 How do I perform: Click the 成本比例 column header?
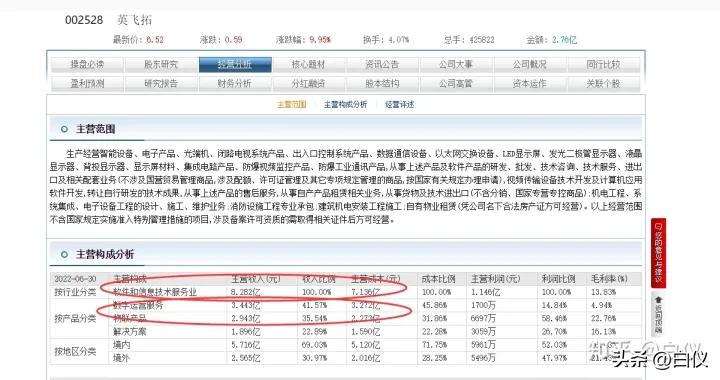[438, 279]
